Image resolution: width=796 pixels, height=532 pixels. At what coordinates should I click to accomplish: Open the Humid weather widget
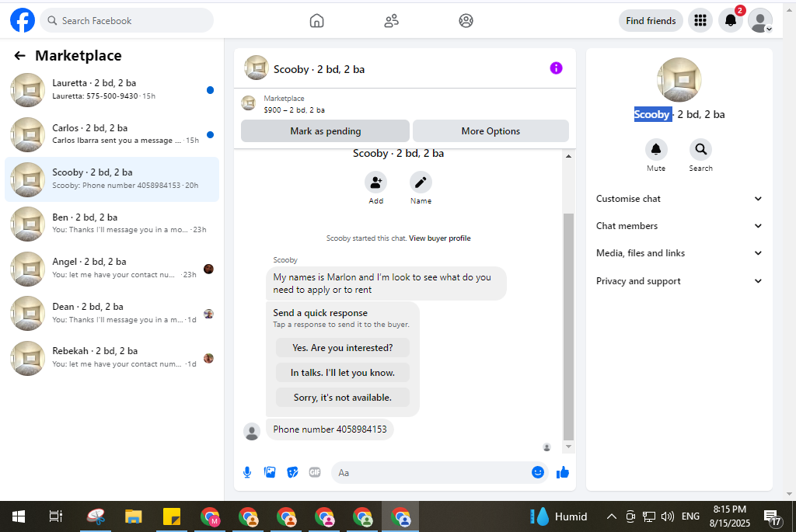point(558,516)
